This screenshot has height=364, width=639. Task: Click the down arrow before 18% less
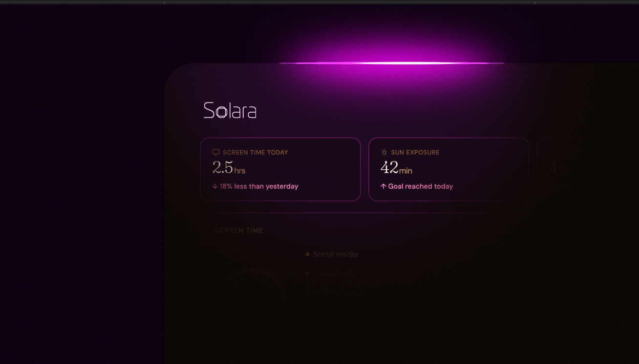coord(215,186)
